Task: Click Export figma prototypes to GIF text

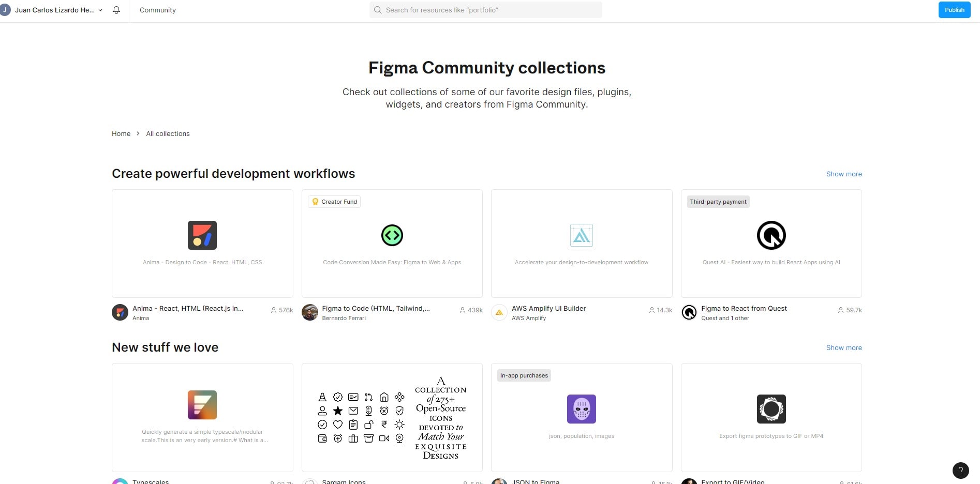Action: pyautogui.click(x=771, y=436)
